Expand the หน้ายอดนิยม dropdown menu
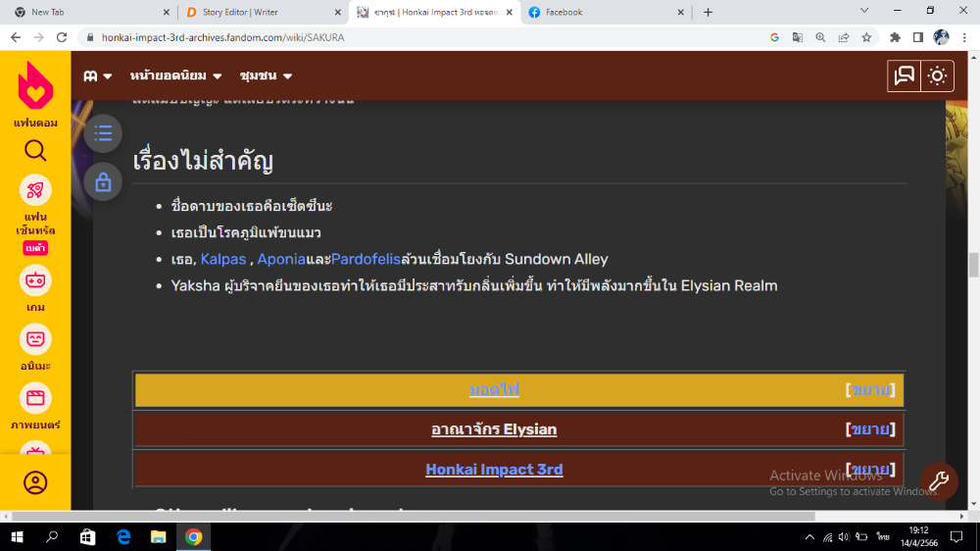Image resolution: width=980 pixels, height=551 pixels. (175, 75)
